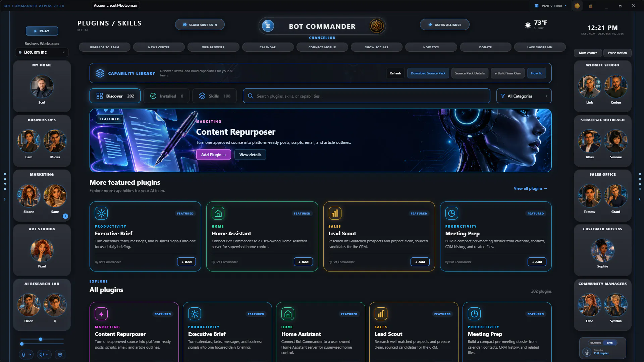Switch to the Installed tab

pos(167,96)
